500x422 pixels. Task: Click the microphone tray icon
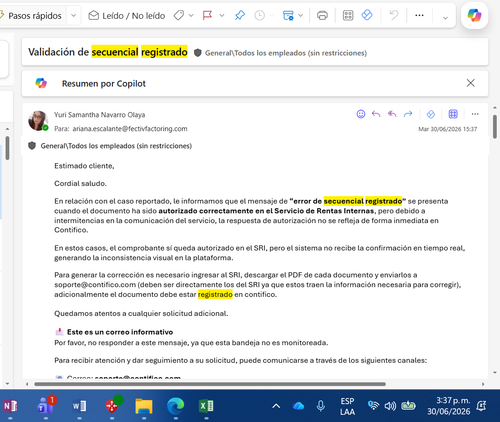tap(321, 406)
